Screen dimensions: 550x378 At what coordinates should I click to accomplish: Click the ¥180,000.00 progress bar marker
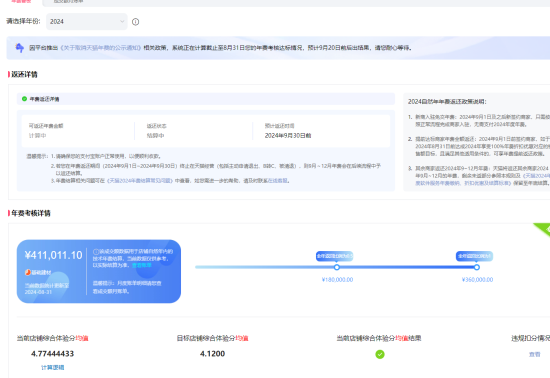point(337,267)
